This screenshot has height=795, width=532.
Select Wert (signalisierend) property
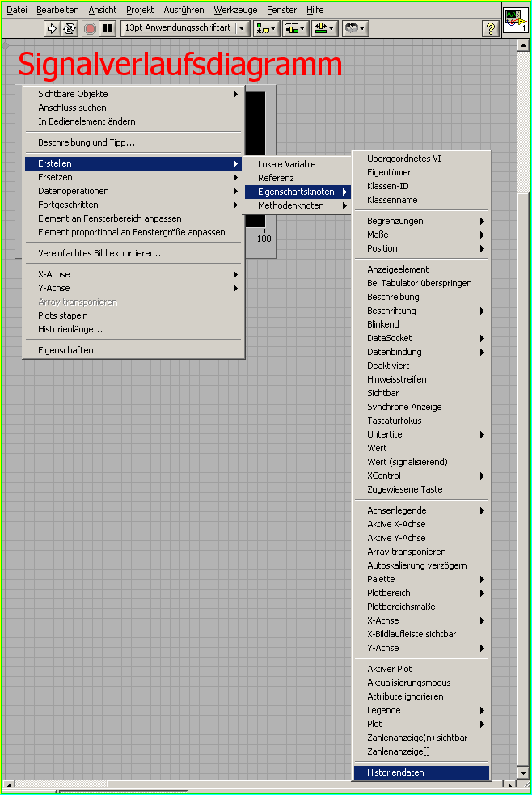click(x=421, y=462)
